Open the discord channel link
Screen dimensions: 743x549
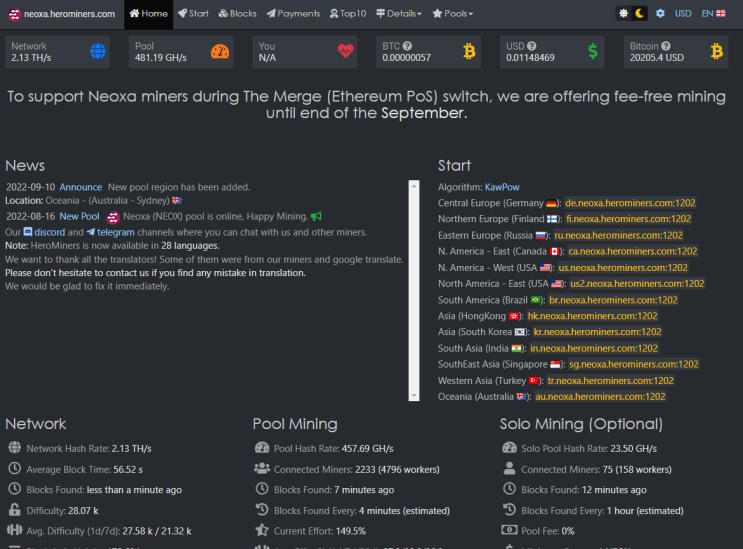[x=44, y=232]
